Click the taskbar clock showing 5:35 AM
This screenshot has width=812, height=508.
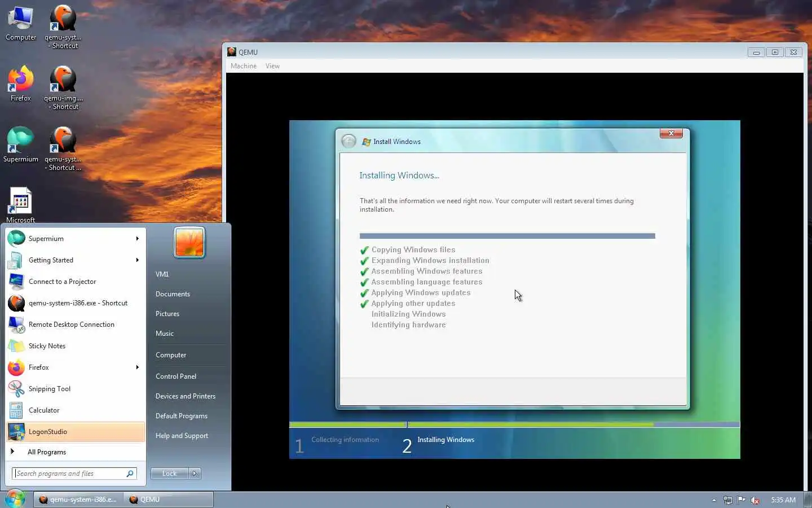point(783,500)
